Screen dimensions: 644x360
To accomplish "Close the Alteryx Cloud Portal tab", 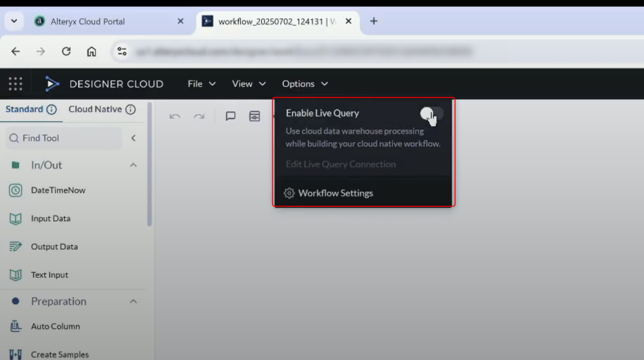I will [x=181, y=21].
